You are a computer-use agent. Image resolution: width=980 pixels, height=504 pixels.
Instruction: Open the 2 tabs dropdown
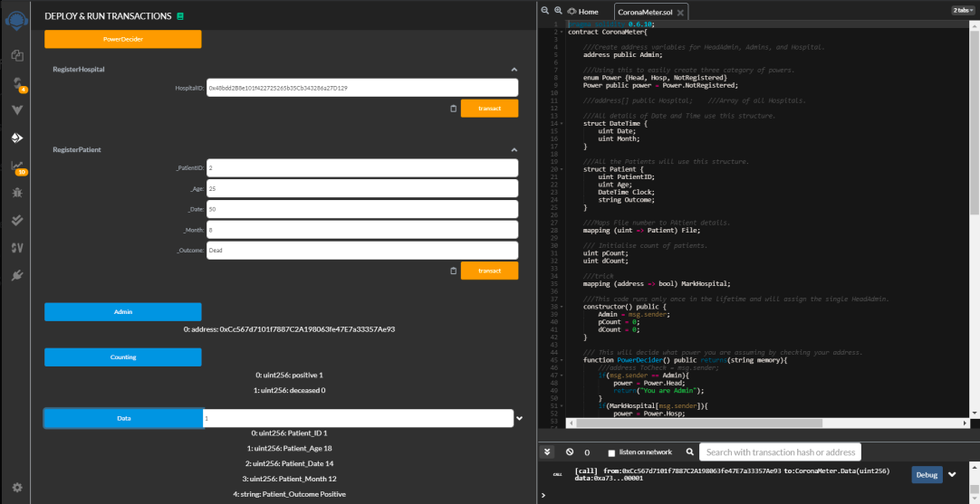961,11
